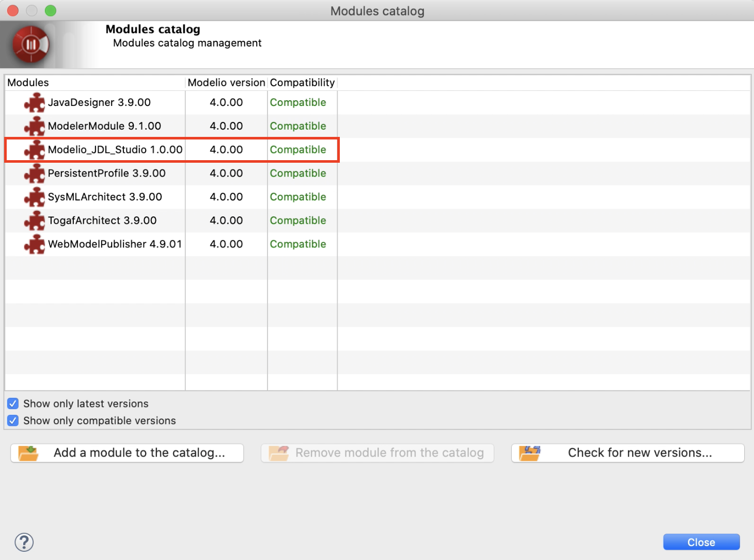Click the TogafArchitect puzzle-piece icon
Viewport: 754px width, 560px height.
click(35, 221)
